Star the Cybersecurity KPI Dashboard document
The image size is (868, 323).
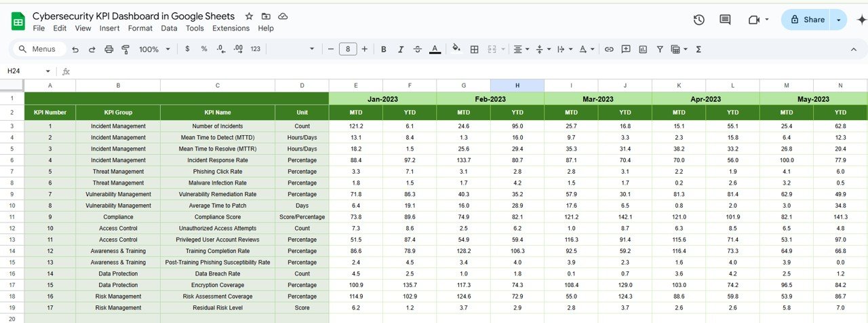[249, 16]
